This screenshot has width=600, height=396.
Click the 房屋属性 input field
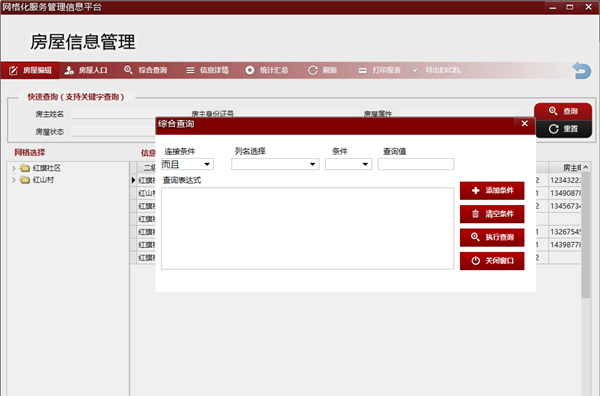(457, 114)
